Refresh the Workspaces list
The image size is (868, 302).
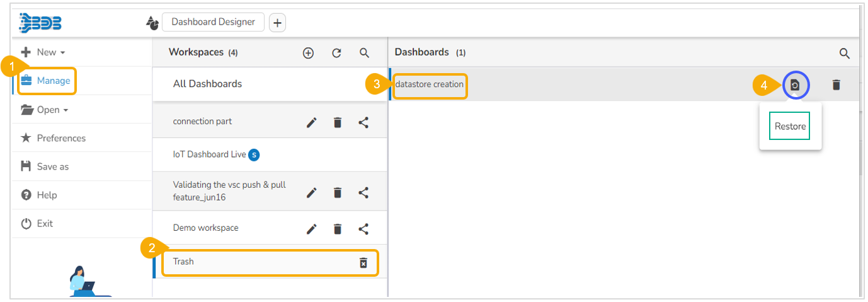(336, 53)
